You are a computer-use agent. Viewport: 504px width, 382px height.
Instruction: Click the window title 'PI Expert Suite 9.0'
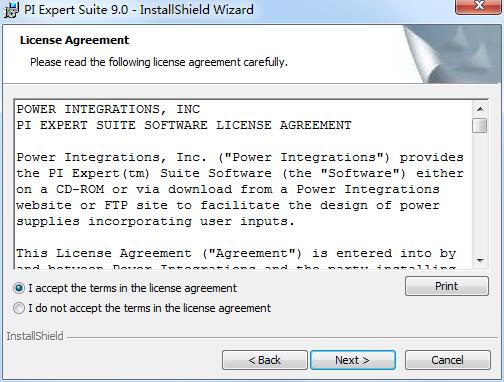[76, 10]
